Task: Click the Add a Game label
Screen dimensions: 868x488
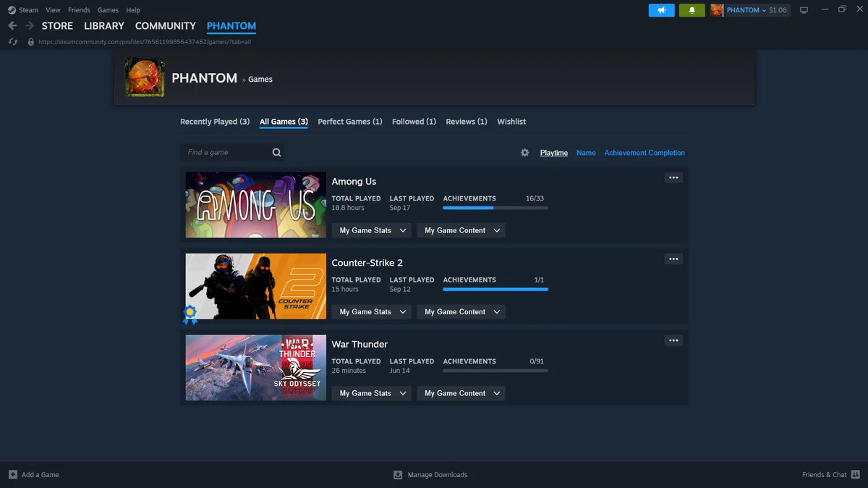Action: point(41,475)
